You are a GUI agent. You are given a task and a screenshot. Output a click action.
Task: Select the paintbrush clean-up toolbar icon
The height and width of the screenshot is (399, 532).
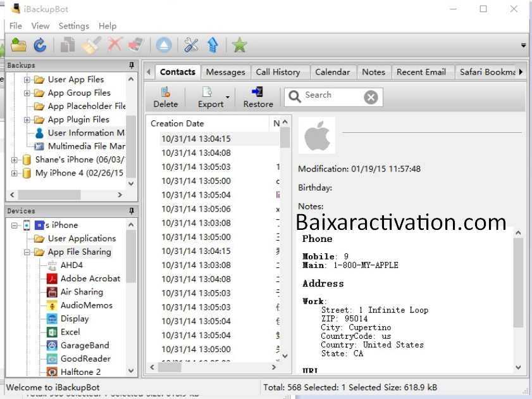coord(91,45)
